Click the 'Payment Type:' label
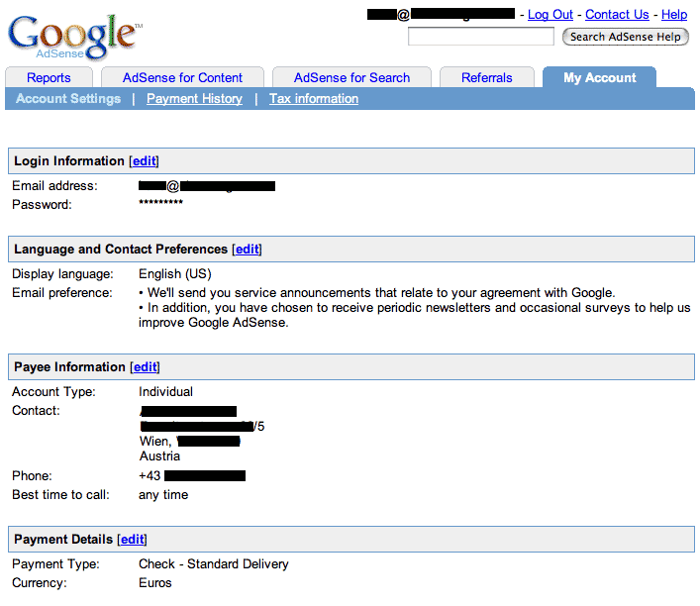Screen dimensions: 700x606 pyautogui.click(x=55, y=564)
